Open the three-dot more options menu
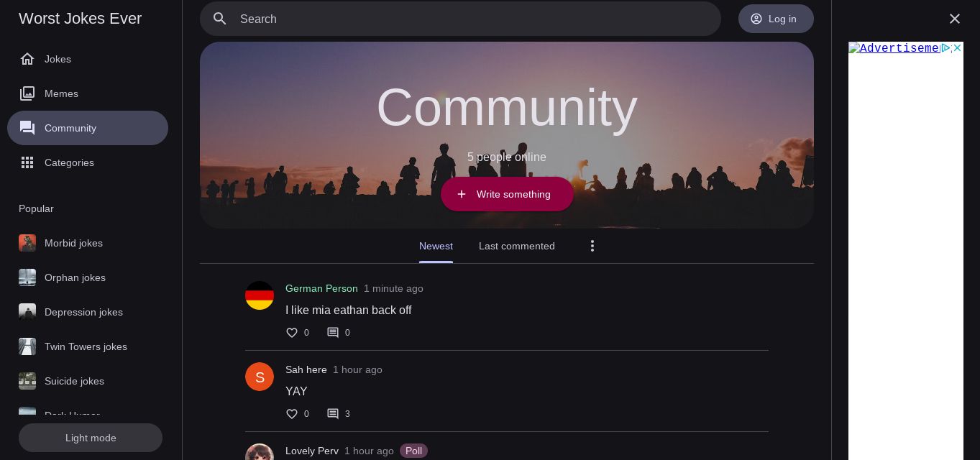The image size is (980, 460). [x=592, y=246]
